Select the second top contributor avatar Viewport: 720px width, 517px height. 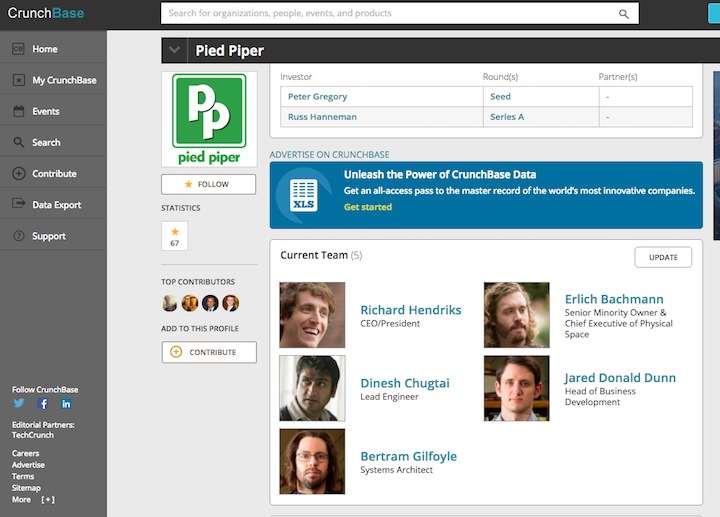click(190, 303)
